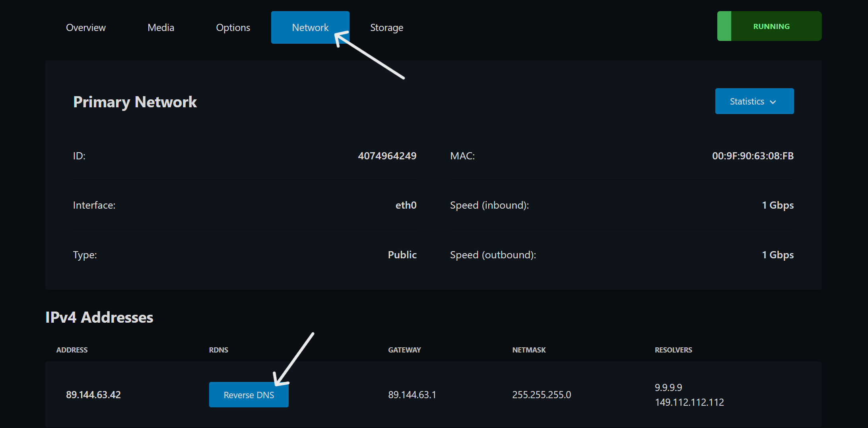Click the RESOLVERS column header

point(673,350)
